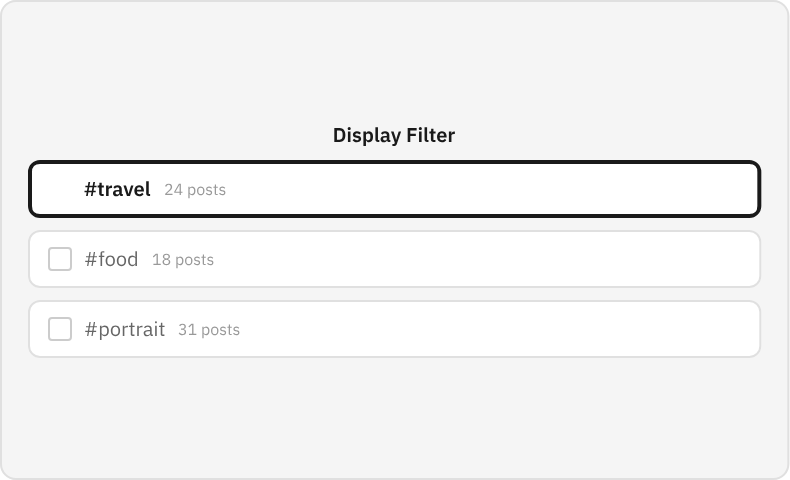Click the #food hashtag label
Viewport: 790px width, 480px height.
point(111,259)
